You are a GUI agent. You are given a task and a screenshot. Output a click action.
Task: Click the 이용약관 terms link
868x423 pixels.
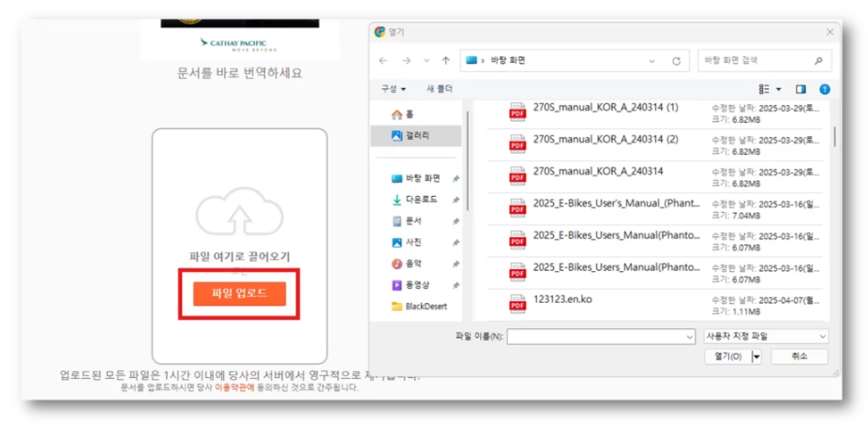234,386
